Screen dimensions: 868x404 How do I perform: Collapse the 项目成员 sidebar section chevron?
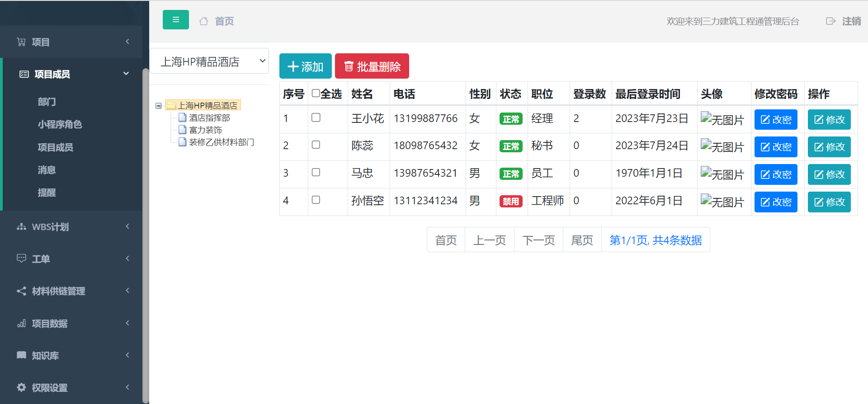pyautogui.click(x=126, y=73)
